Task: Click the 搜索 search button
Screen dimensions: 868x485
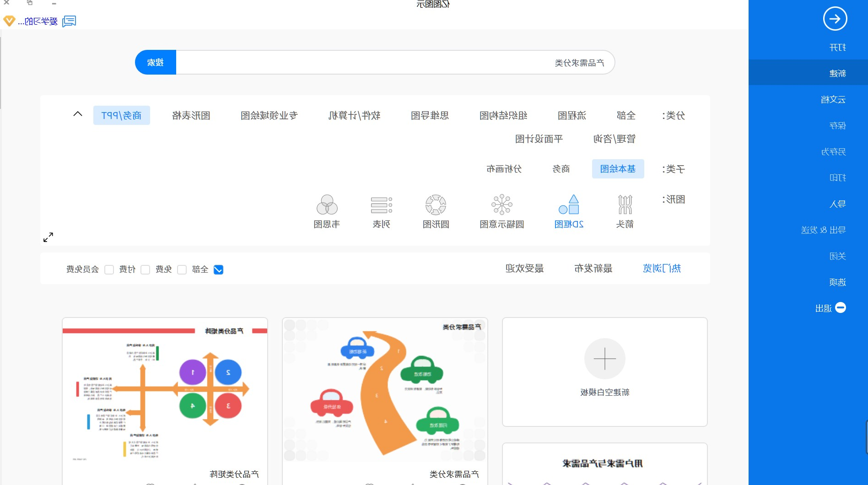Action: coord(156,62)
